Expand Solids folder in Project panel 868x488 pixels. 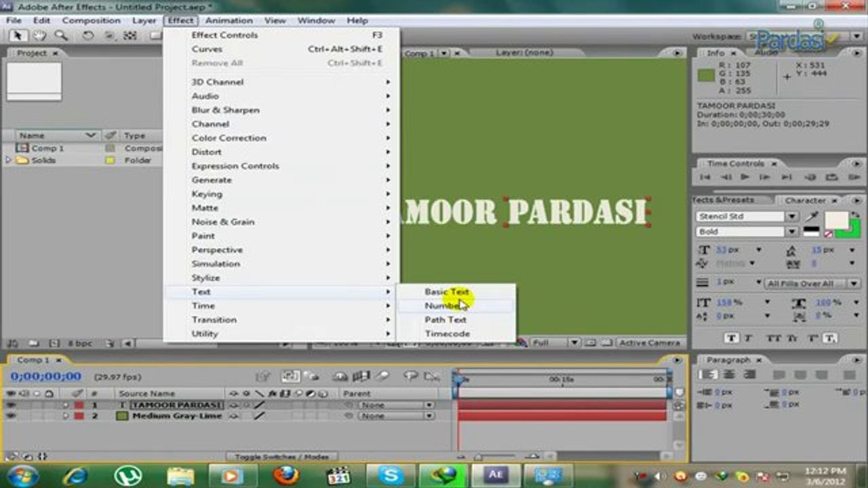click(8, 161)
